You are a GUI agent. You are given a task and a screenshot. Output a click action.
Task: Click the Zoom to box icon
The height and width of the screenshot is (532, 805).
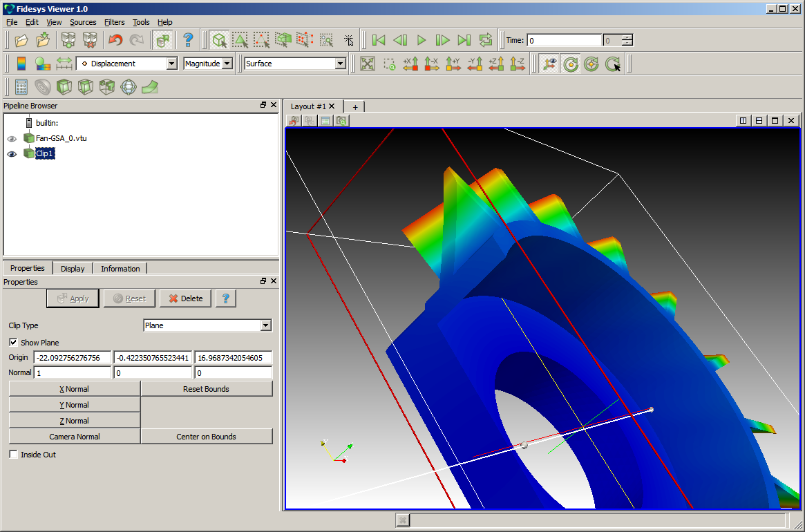390,64
